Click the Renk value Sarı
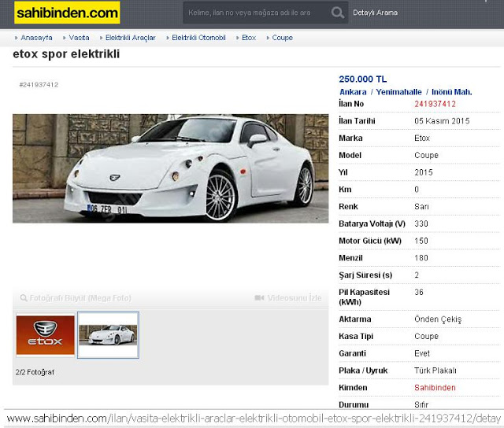The width and height of the screenshot is (504, 428). [421, 206]
